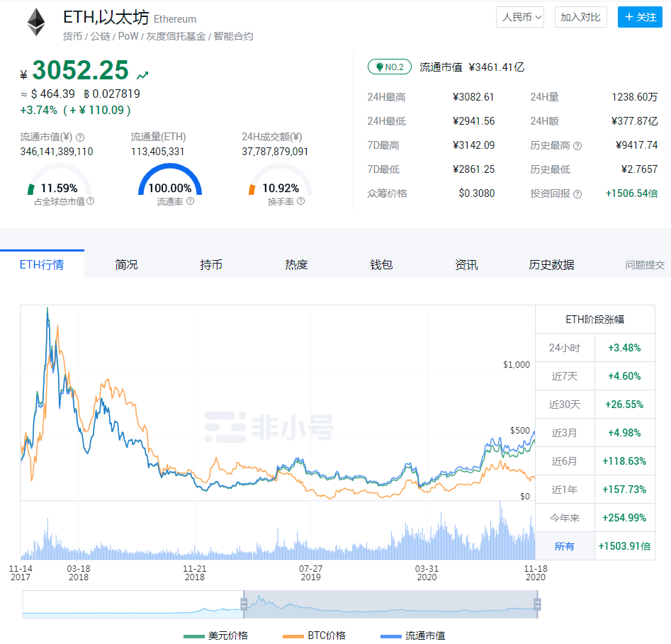Select the 近3月 period row
This screenshot has width=671, height=644.
595,433
